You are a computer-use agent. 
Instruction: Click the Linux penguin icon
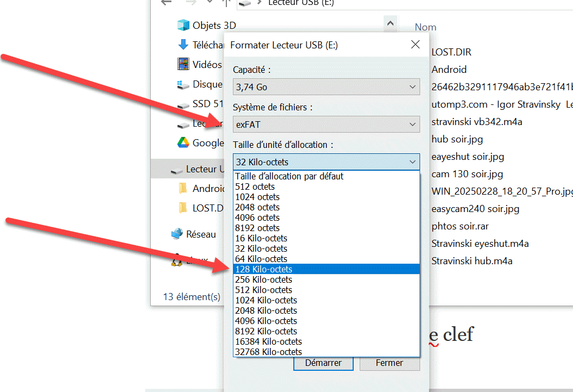[177, 261]
